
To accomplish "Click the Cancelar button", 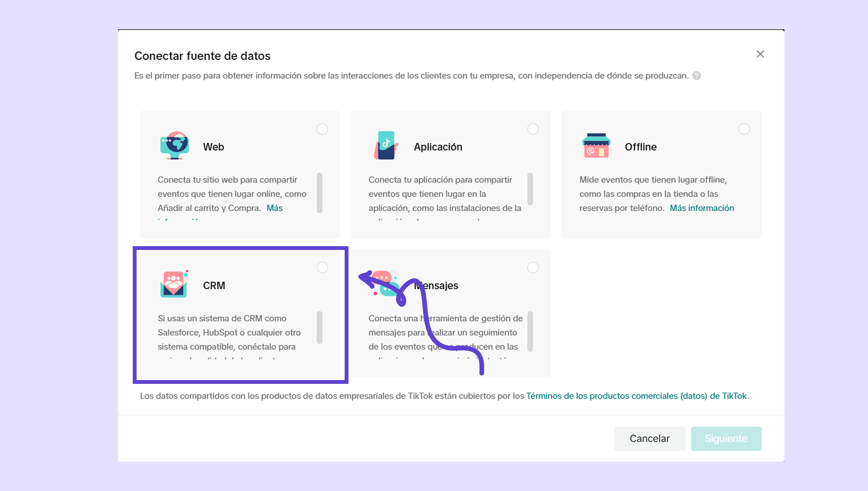I will 649,438.
